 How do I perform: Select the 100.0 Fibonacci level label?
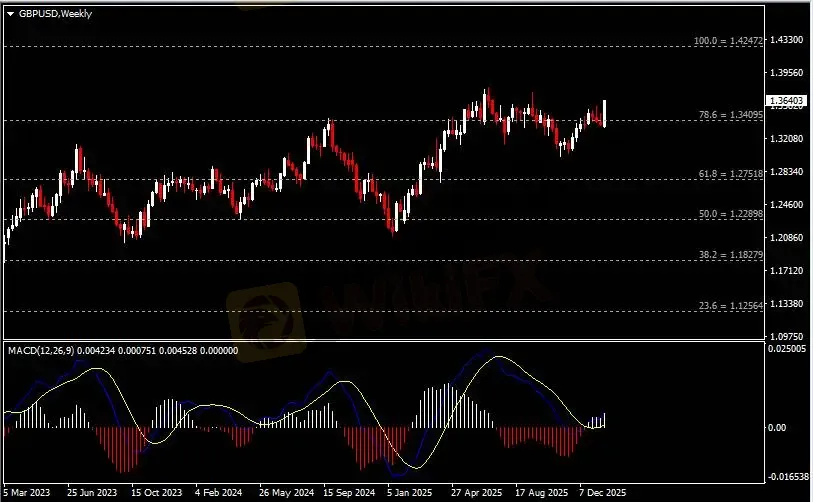729,41
